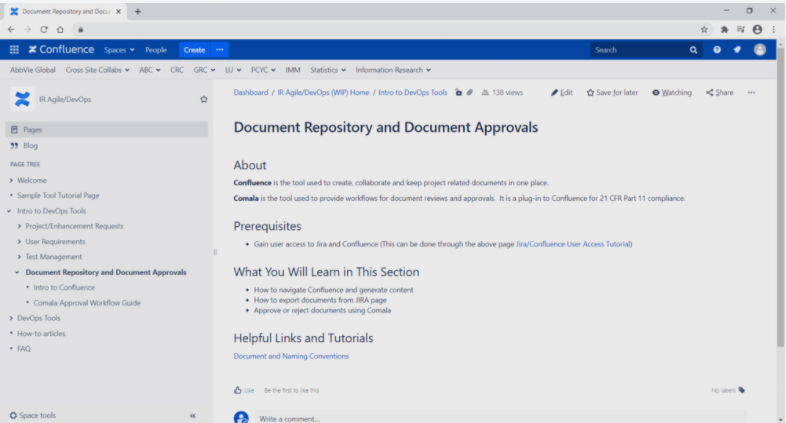Screen dimensions: 786x423
Task: Click the blue Create button
Action: pos(194,49)
